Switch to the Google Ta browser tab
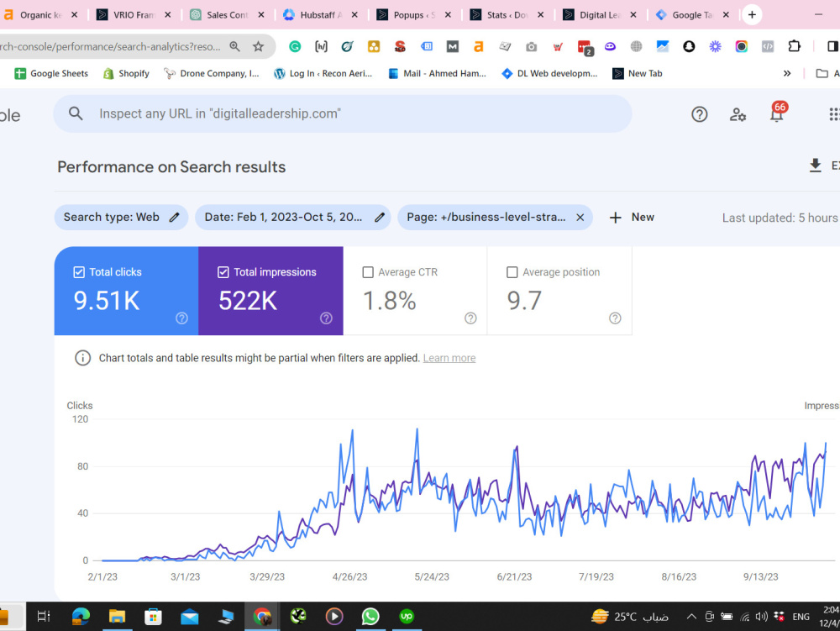This screenshot has width=840, height=631. pyautogui.click(x=692, y=15)
